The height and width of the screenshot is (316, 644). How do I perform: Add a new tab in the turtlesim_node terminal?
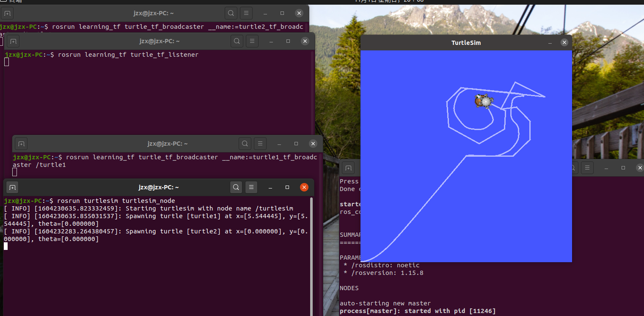[12, 187]
